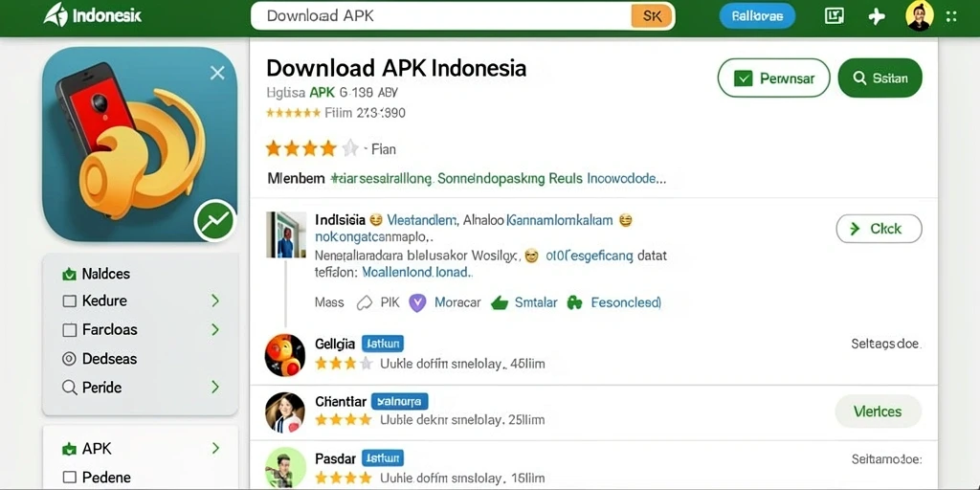Click Gellgia's three-star rating

344,363
